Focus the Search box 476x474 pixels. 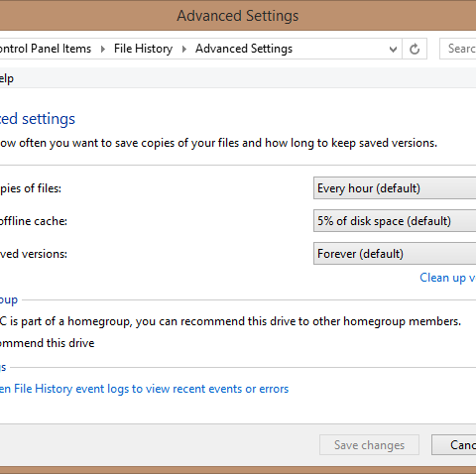(x=458, y=49)
